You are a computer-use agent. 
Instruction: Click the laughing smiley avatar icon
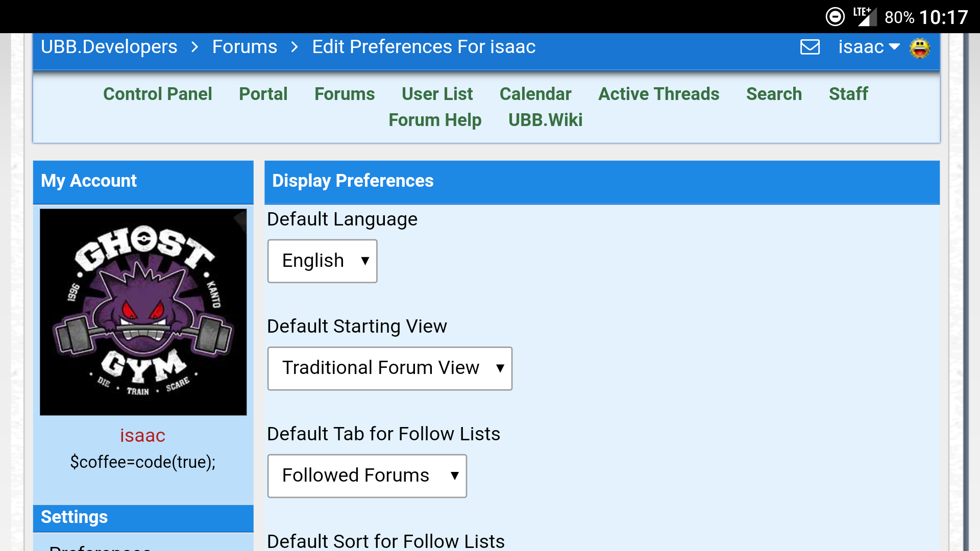coord(920,48)
